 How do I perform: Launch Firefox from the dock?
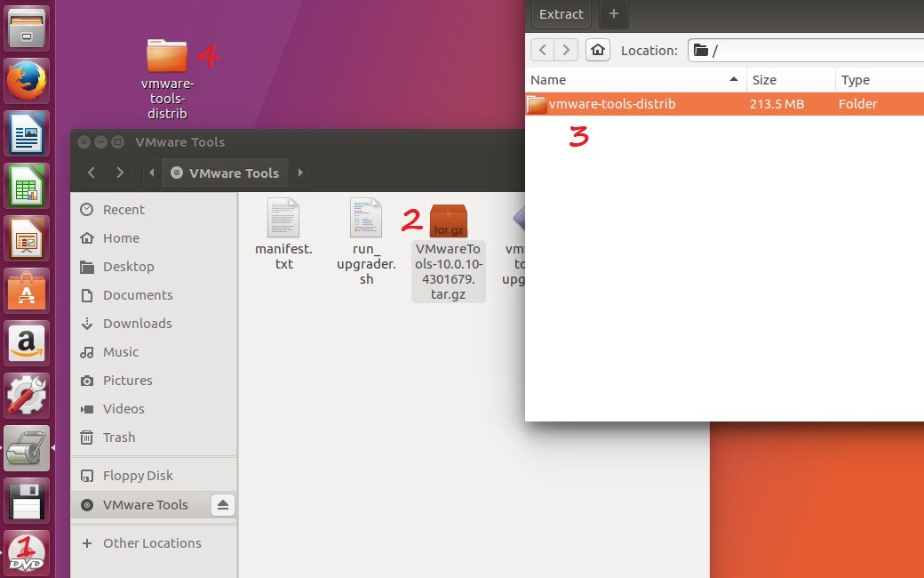click(27, 80)
